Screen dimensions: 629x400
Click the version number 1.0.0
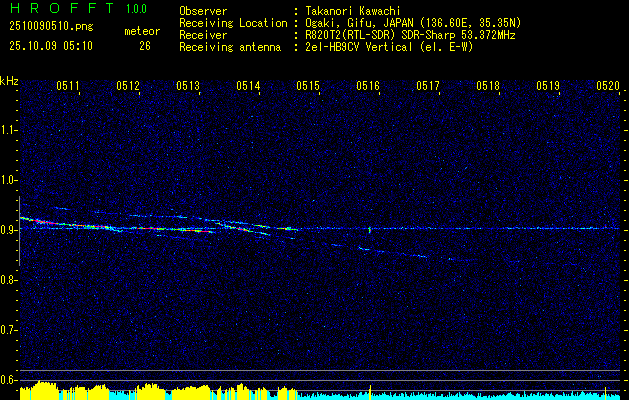(136, 9)
